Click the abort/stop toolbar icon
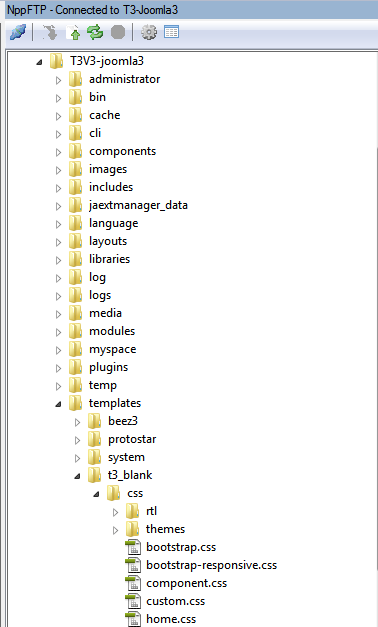The width and height of the screenshot is (378, 627). coord(118,32)
